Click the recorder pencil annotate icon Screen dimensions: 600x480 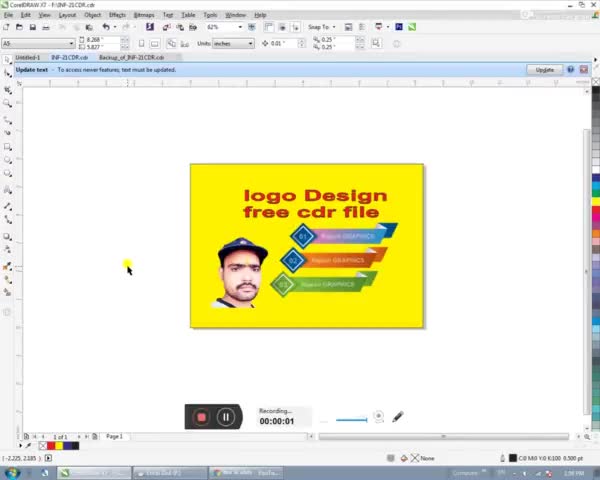click(x=398, y=417)
